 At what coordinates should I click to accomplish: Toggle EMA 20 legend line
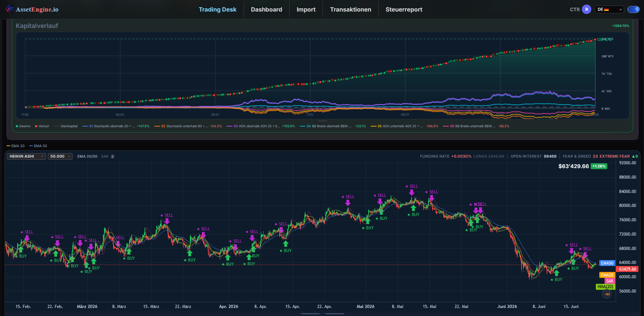click(16, 146)
